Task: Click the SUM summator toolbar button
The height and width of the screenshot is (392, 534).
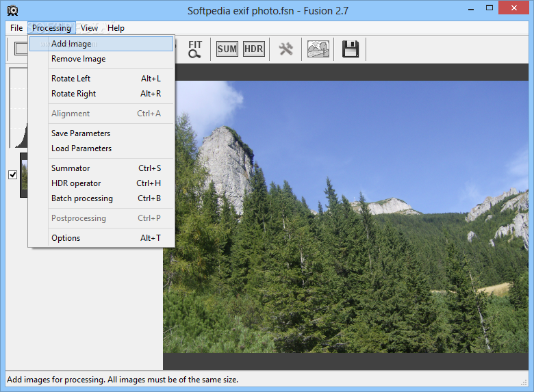Action: click(227, 49)
